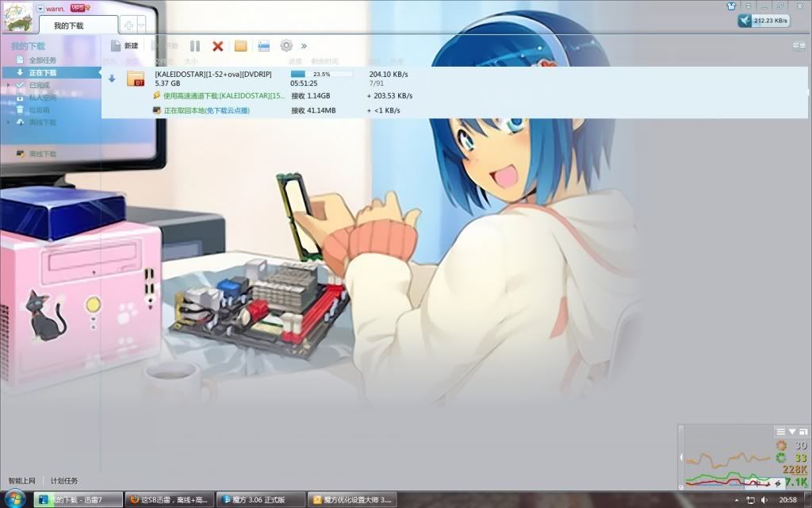
Task: Open the 使用高速通道下载 link
Action: 224,96
